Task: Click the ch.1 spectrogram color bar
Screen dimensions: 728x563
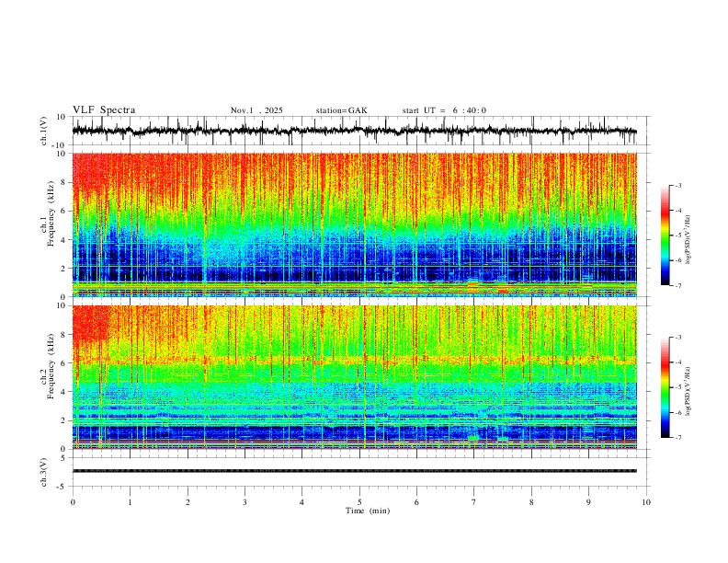Action: 665,235
